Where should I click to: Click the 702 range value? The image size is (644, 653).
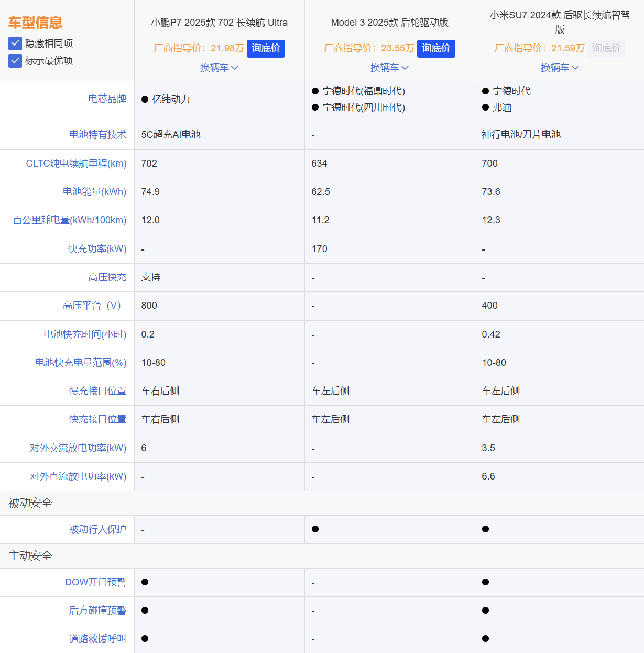click(149, 164)
